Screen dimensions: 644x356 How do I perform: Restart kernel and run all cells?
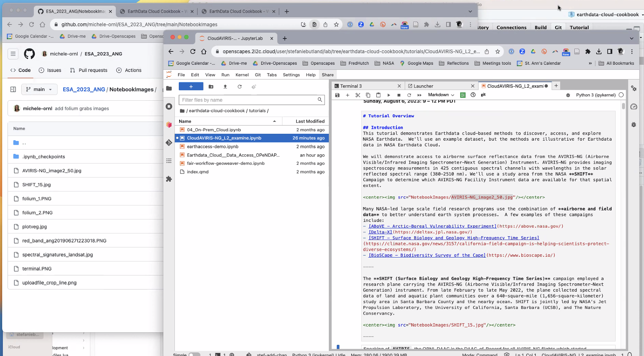tap(419, 95)
